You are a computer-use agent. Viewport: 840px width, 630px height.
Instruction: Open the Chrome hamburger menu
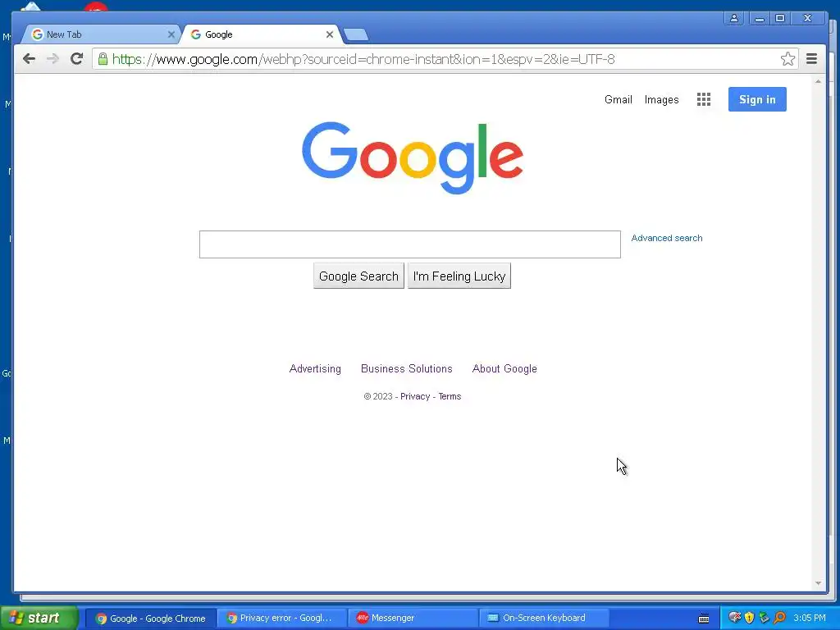811,59
